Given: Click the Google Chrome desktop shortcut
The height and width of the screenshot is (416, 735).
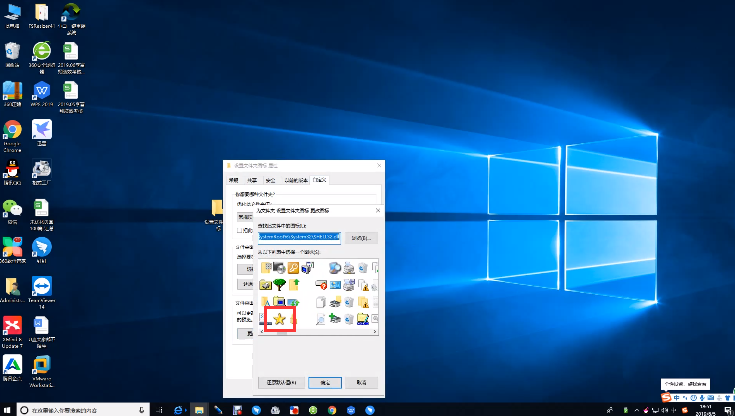Looking at the screenshot, I should point(13,130).
